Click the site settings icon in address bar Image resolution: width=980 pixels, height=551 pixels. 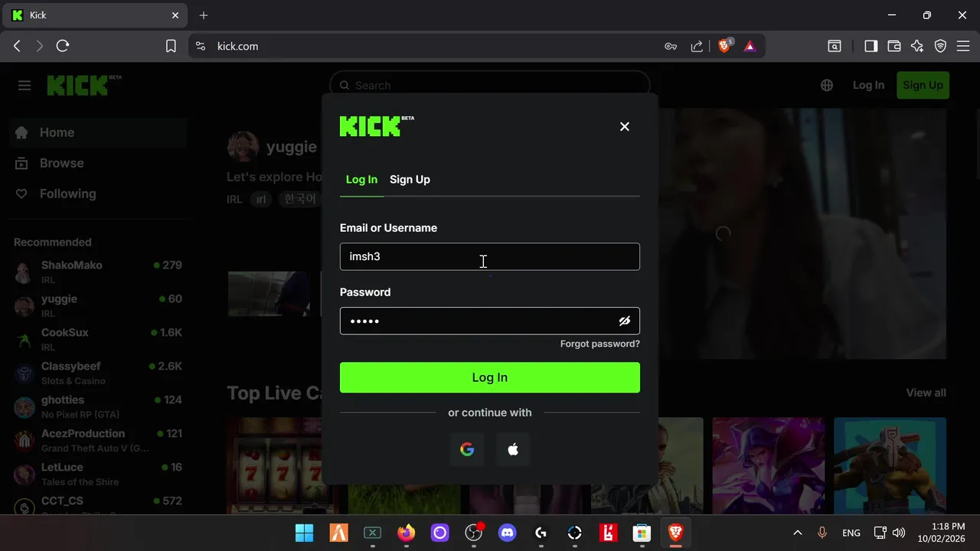[201, 46]
